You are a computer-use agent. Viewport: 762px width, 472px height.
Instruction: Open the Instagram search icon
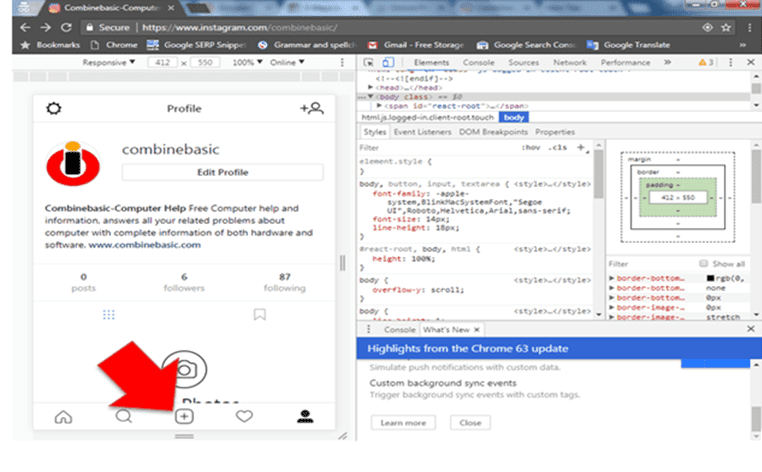[123, 416]
